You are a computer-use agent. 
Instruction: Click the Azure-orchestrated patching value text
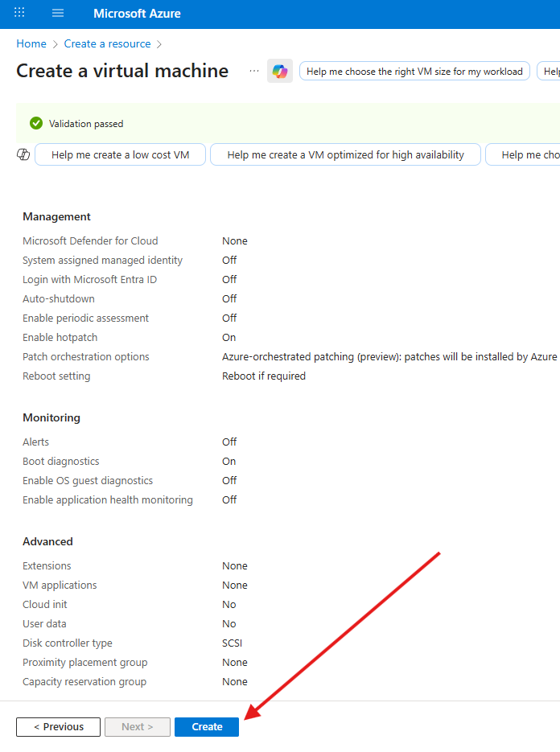click(389, 357)
